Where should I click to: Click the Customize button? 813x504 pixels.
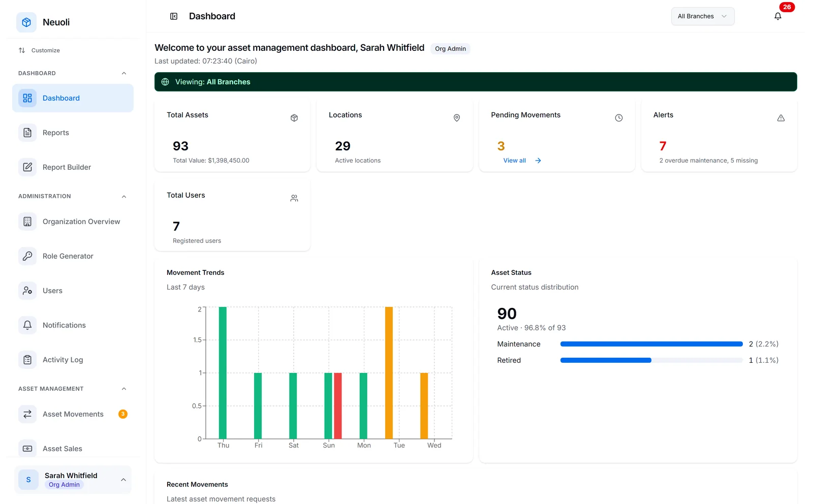coord(39,50)
